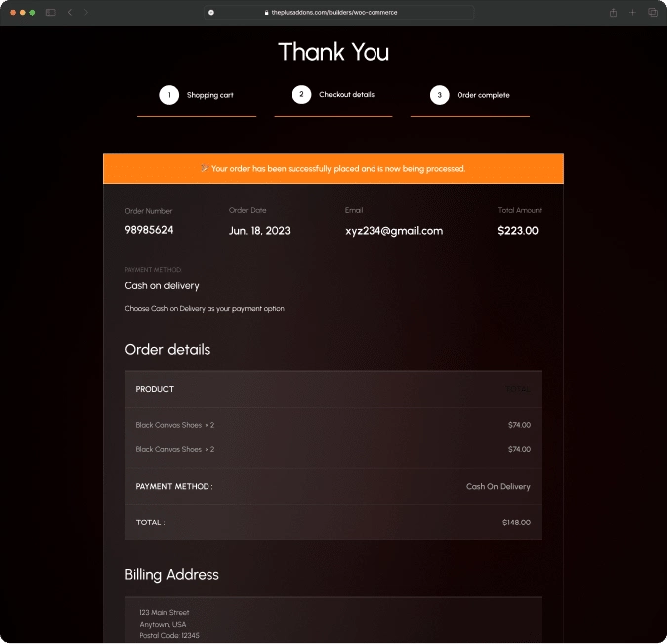Click the xyz234@gmail.com email address
Viewport: 667px width, 644px height.
point(393,231)
